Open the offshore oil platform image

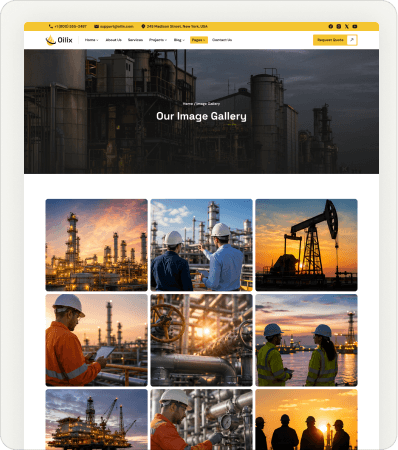(97, 419)
